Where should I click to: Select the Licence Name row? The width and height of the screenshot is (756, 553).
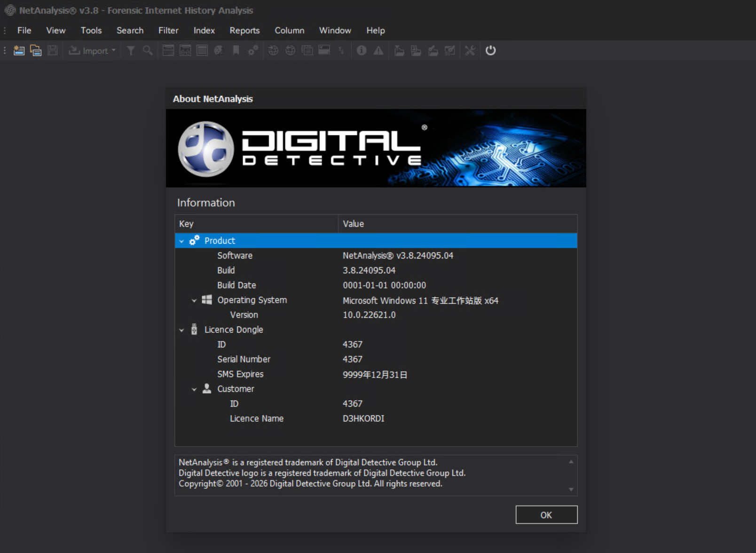(376, 419)
